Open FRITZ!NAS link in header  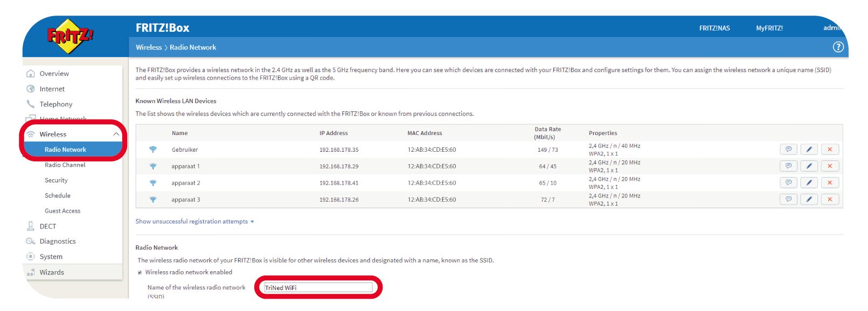coord(714,28)
